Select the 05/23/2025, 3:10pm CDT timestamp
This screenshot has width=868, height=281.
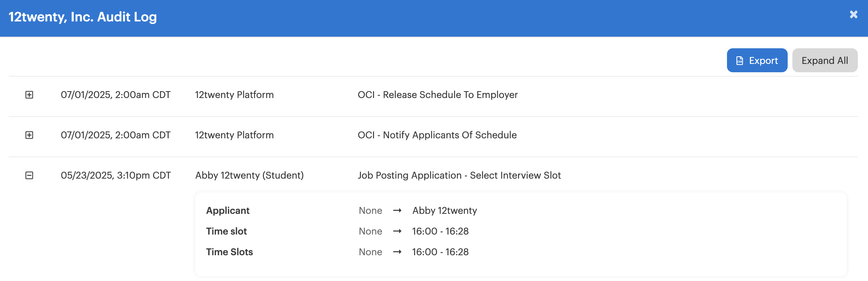point(116,175)
